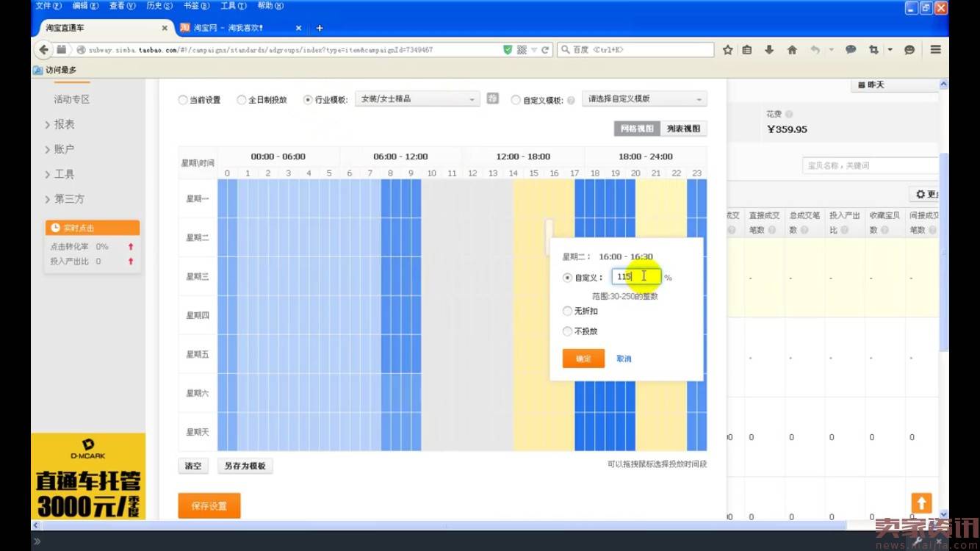Screen dimensions: 980x551
Task: Click the crop screenshot toolbar icon
Action: (x=873, y=50)
